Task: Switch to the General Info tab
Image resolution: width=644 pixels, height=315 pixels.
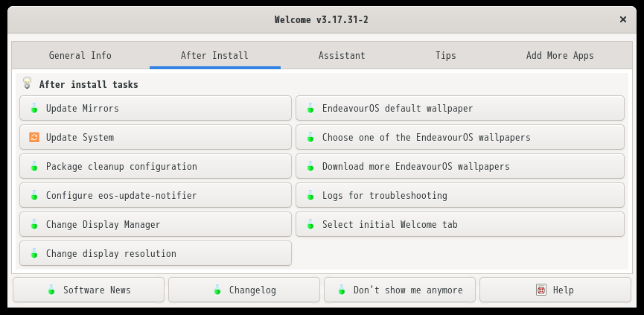Action: 80,55
